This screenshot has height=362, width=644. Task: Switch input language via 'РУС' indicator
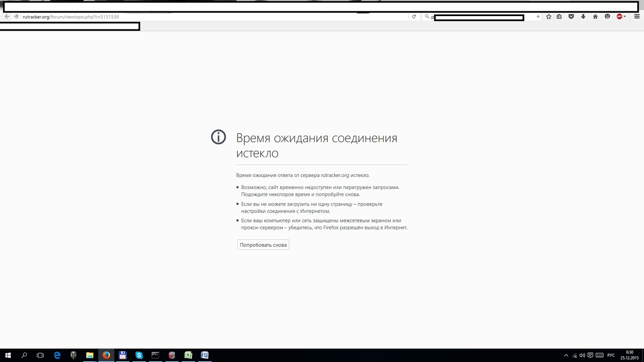coord(611,355)
